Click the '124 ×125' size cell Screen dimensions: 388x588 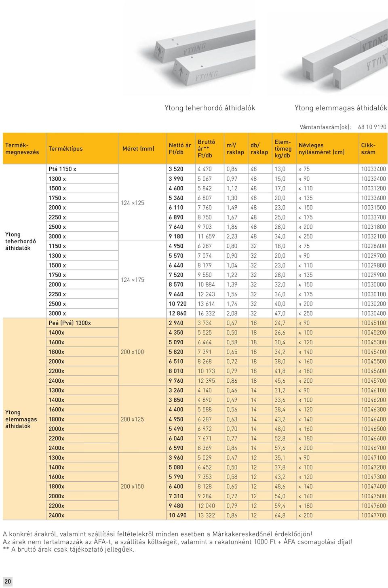click(x=133, y=203)
